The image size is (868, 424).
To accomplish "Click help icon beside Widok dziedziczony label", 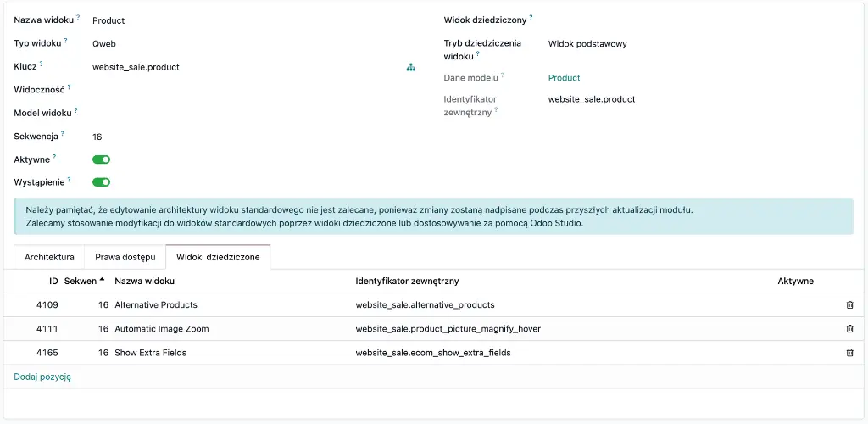I will (x=531, y=17).
